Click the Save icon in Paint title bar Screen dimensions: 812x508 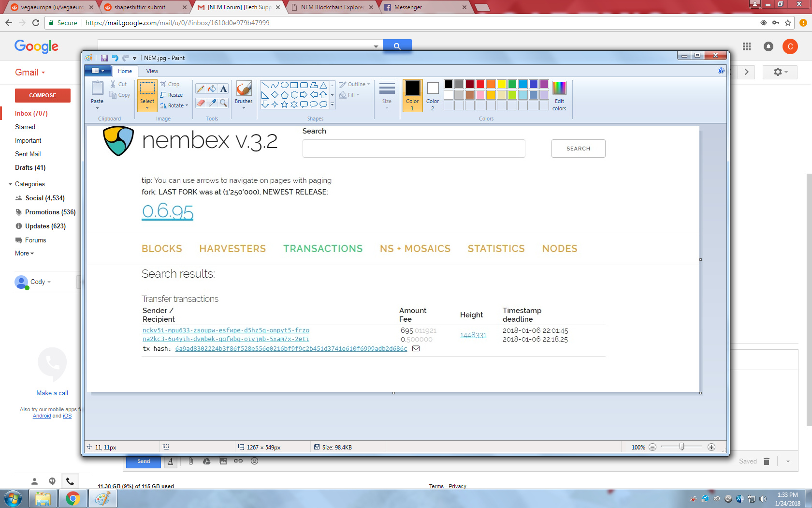click(104, 58)
